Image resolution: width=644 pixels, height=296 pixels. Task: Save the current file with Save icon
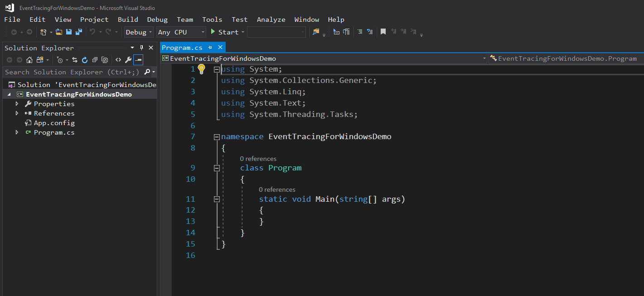pos(69,32)
